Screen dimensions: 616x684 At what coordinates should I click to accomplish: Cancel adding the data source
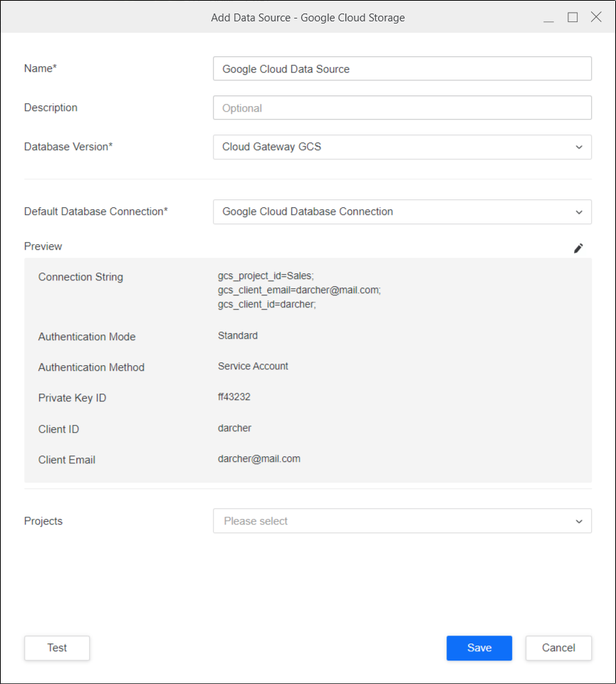558,648
